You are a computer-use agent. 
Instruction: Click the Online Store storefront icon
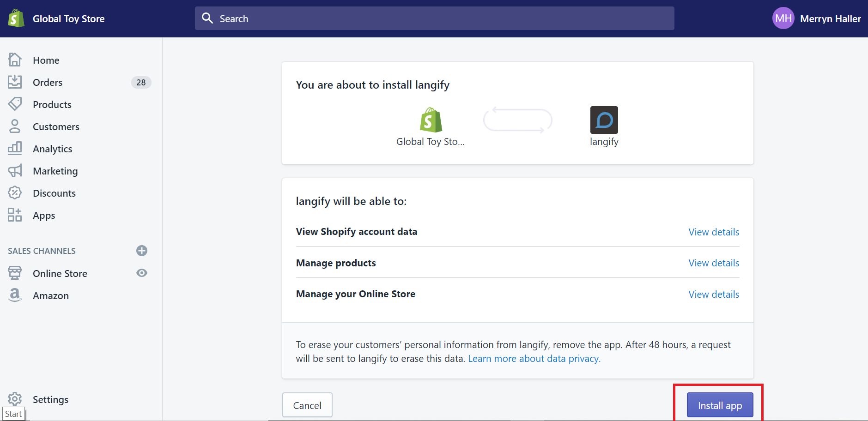click(x=15, y=273)
